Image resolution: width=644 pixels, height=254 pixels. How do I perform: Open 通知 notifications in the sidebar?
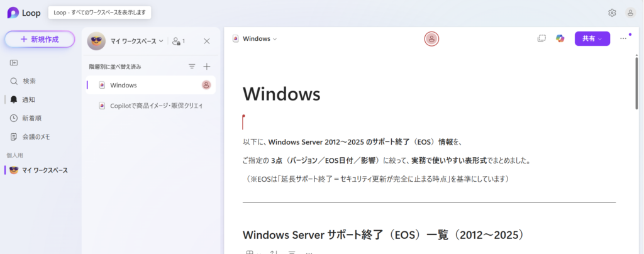[28, 99]
